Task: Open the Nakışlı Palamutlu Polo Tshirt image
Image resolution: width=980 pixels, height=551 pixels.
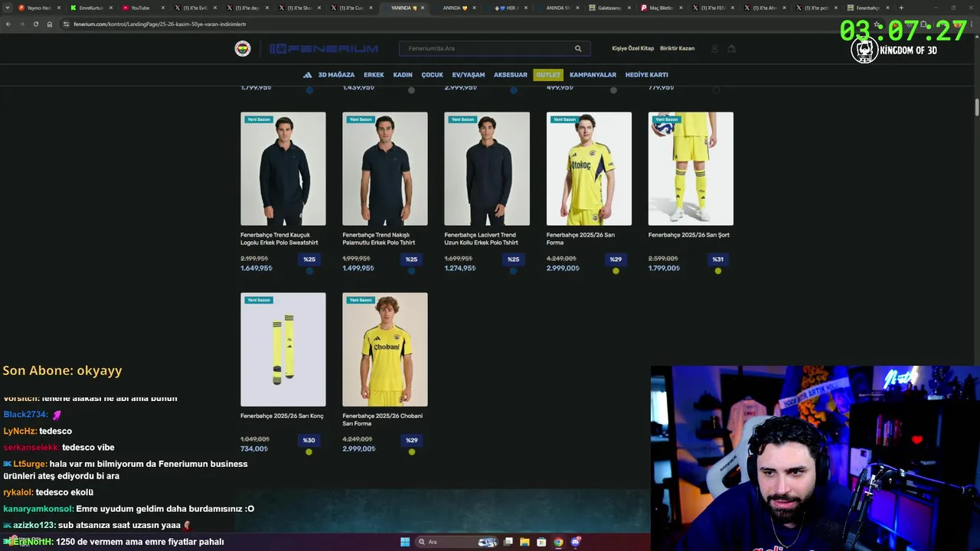Action: click(385, 169)
